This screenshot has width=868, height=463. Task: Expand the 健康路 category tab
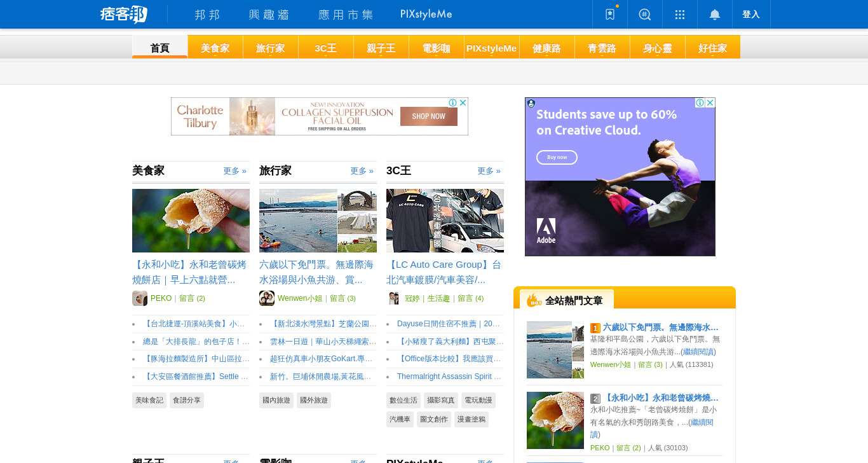[546, 47]
